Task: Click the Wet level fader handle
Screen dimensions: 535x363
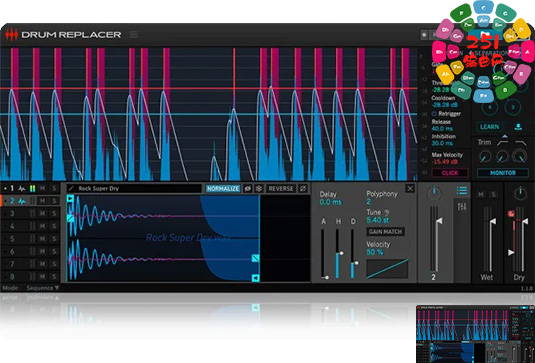Action: pos(493,222)
